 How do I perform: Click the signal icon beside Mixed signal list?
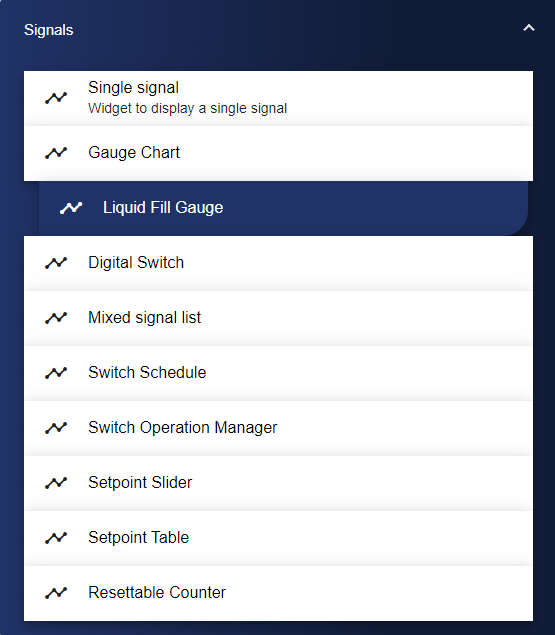tap(56, 318)
